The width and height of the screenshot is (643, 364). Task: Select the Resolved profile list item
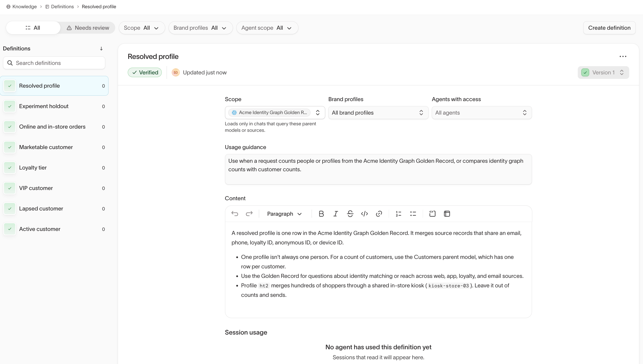[54, 86]
